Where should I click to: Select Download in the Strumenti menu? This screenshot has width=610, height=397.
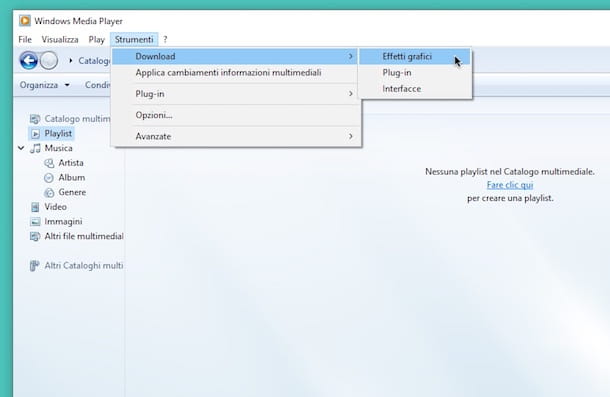click(x=235, y=56)
